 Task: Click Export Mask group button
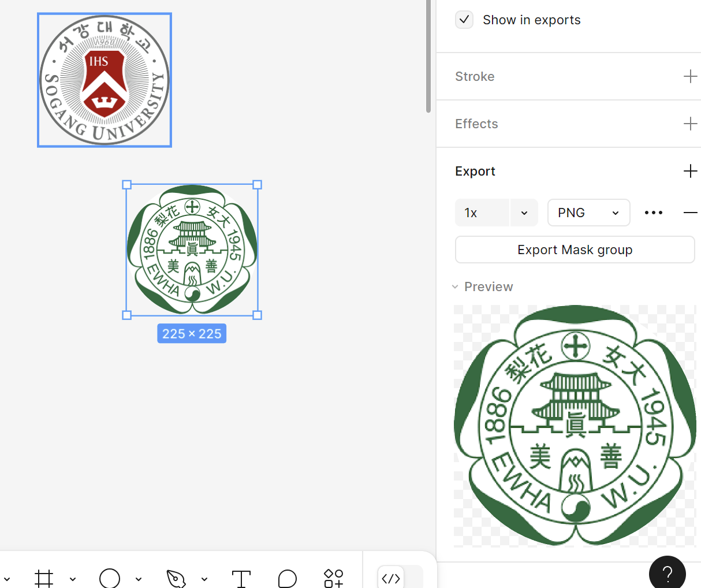click(575, 250)
